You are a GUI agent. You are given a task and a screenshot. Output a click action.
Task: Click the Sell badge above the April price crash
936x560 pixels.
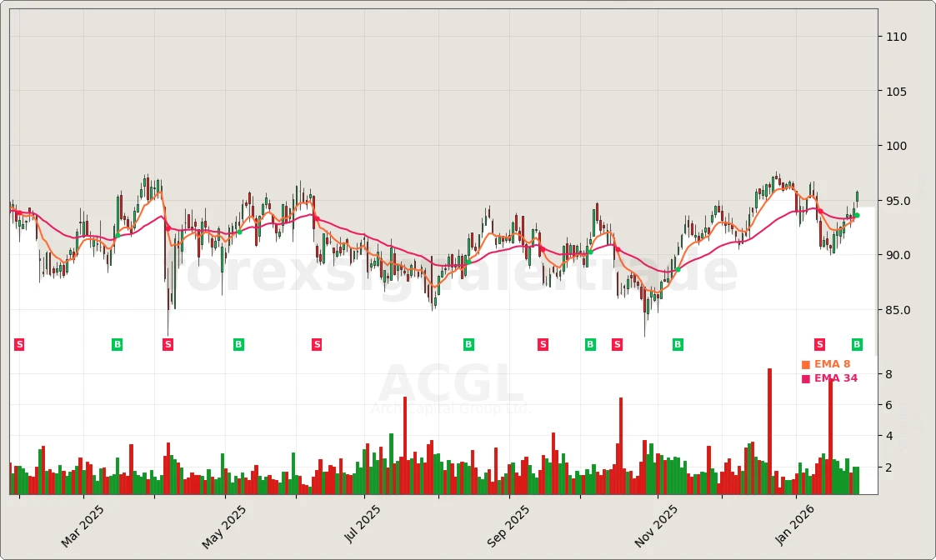pyautogui.click(x=167, y=343)
